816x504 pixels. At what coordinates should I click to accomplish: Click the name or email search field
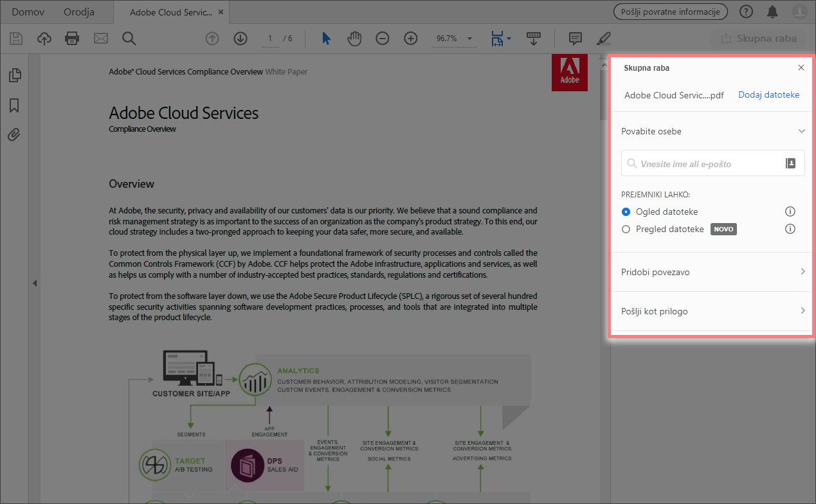click(x=712, y=163)
